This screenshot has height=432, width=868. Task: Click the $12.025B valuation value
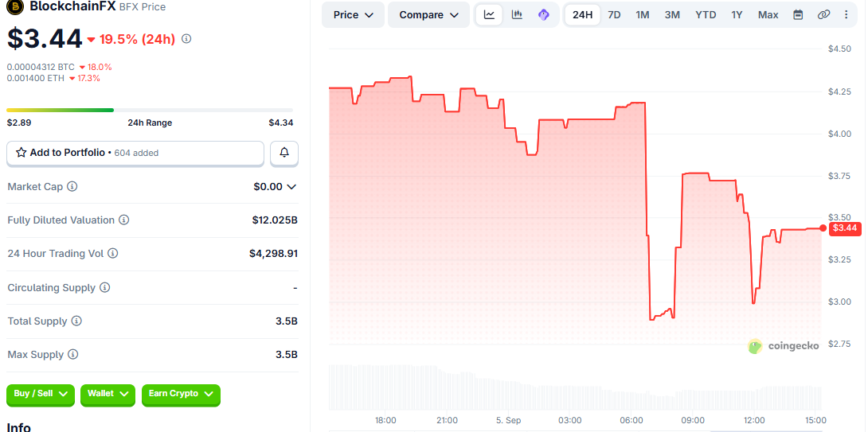(275, 220)
